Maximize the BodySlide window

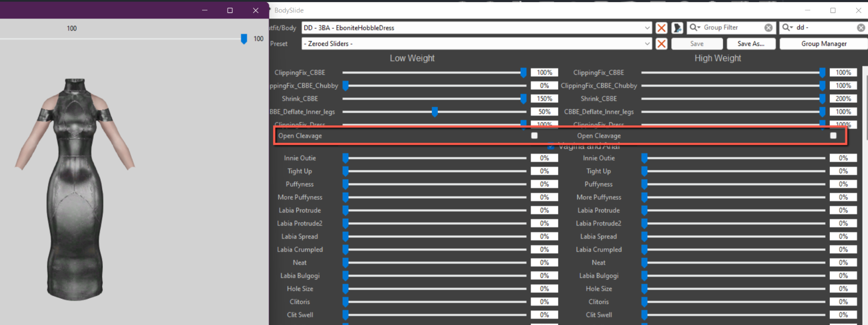[833, 10]
